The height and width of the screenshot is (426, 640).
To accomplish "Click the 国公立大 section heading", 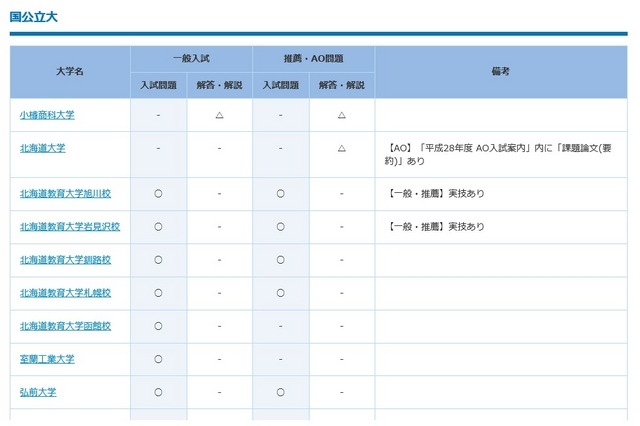I will pyautogui.click(x=33, y=17).
